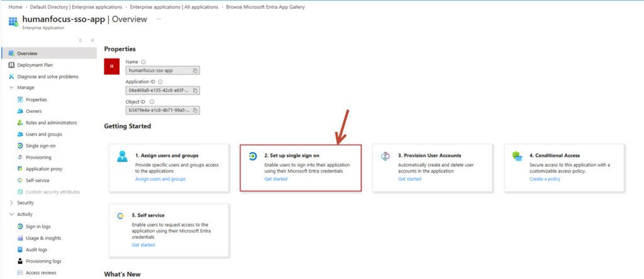Click the sidebar sort up-down control

[x=80, y=40]
